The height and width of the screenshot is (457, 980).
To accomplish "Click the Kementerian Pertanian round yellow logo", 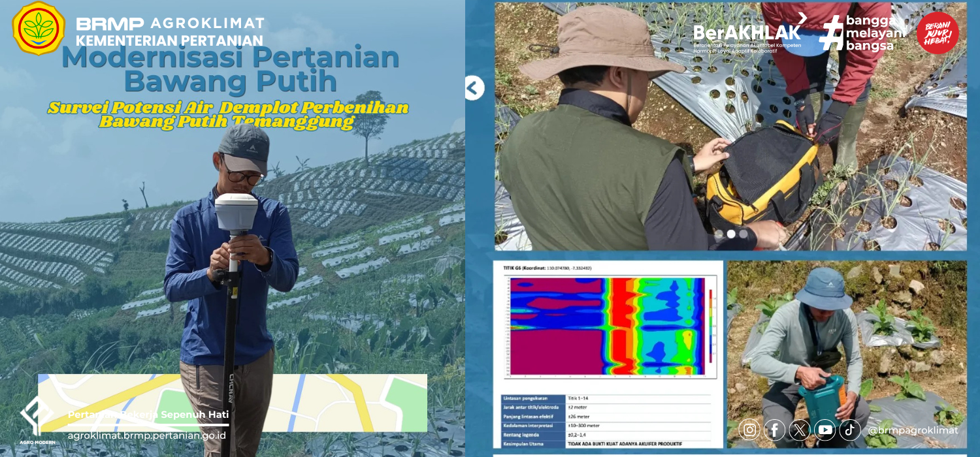I will click(x=39, y=28).
